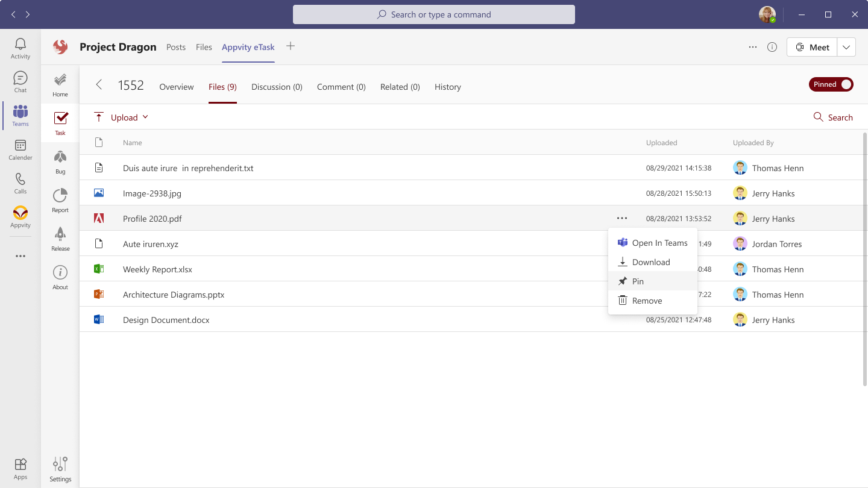Open the more options ellipsis next to Profile 2020.pdf
The height and width of the screenshot is (488, 868).
point(622,218)
